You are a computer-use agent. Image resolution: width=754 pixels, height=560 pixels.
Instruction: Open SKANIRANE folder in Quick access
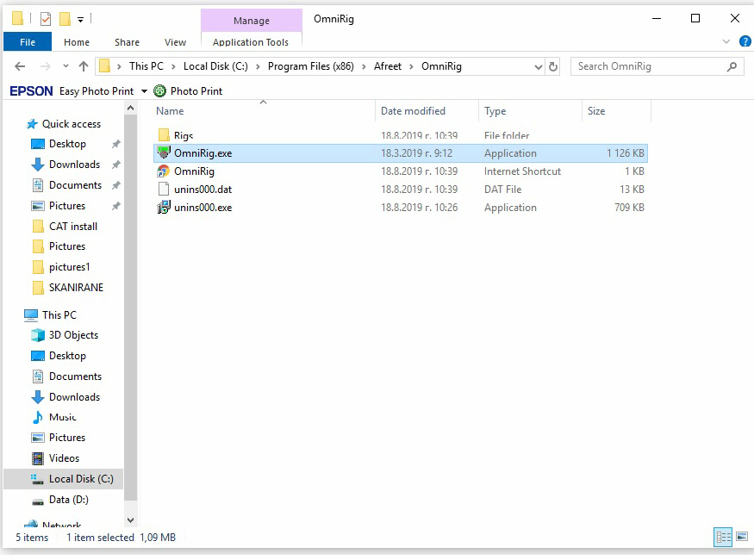76,288
